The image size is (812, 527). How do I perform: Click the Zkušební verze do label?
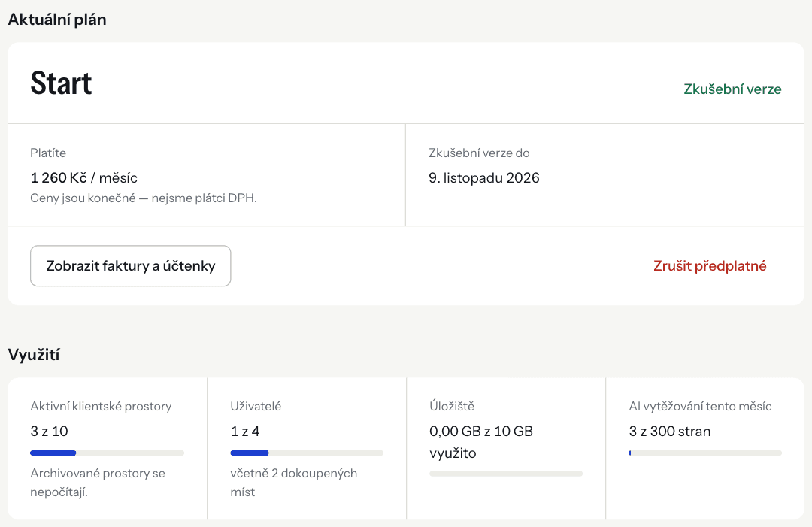coord(479,153)
